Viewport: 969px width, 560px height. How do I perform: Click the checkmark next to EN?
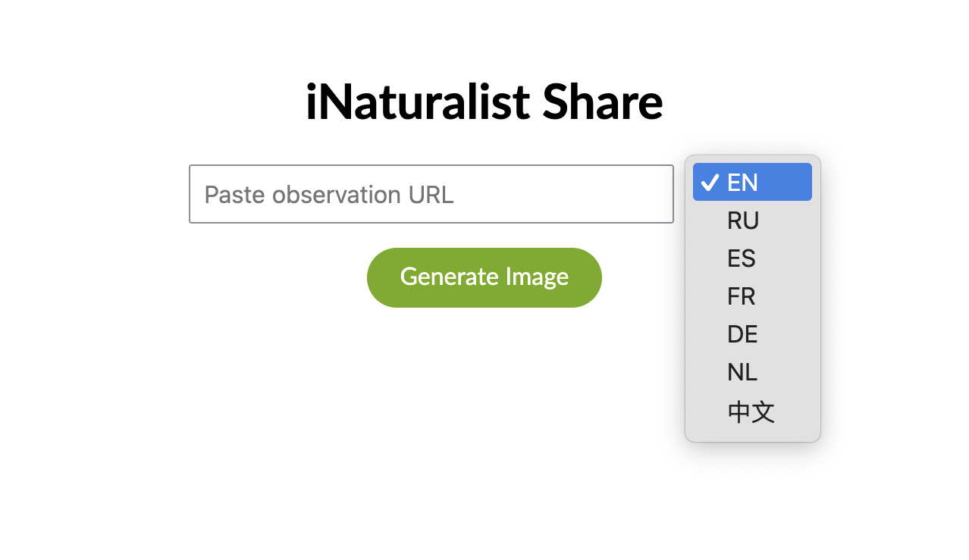(710, 183)
